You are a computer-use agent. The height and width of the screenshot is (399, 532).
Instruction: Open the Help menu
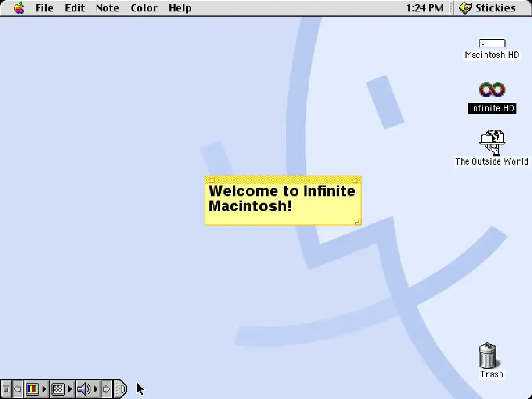click(x=180, y=8)
